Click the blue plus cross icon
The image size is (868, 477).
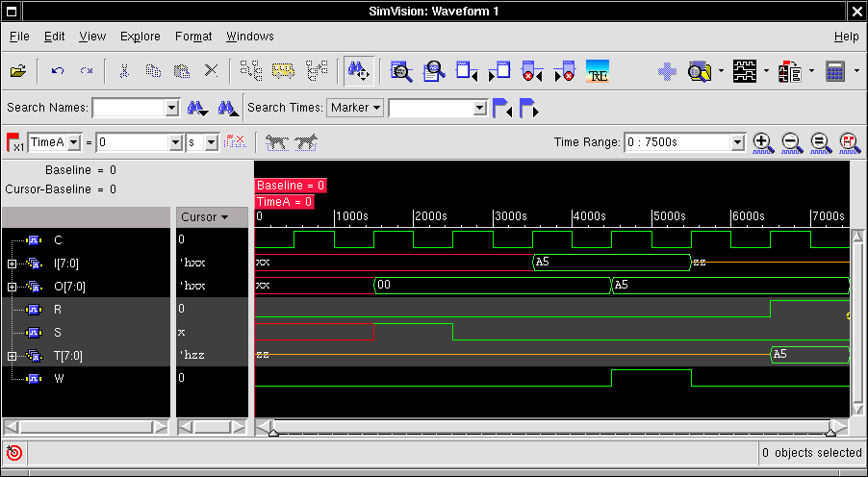(668, 71)
